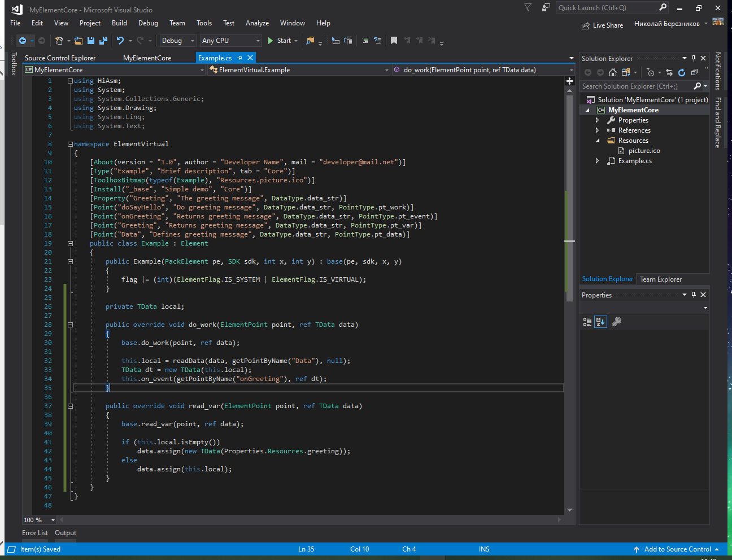Click the Live Share button

point(602,25)
